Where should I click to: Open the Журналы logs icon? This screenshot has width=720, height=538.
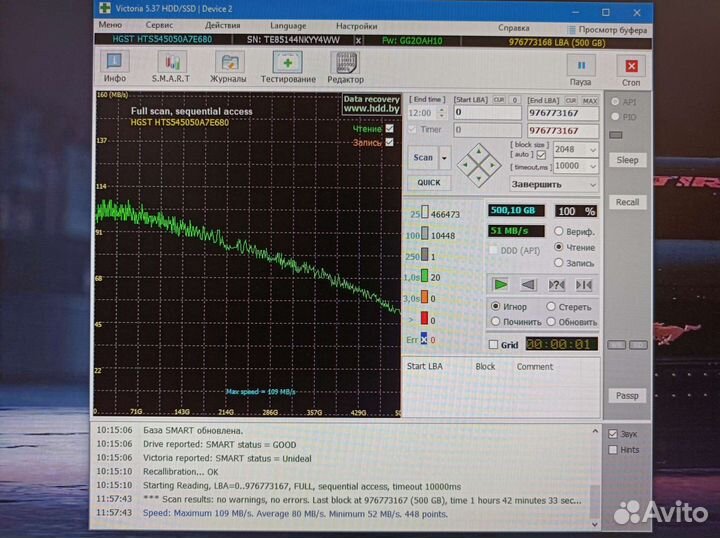click(x=229, y=66)
